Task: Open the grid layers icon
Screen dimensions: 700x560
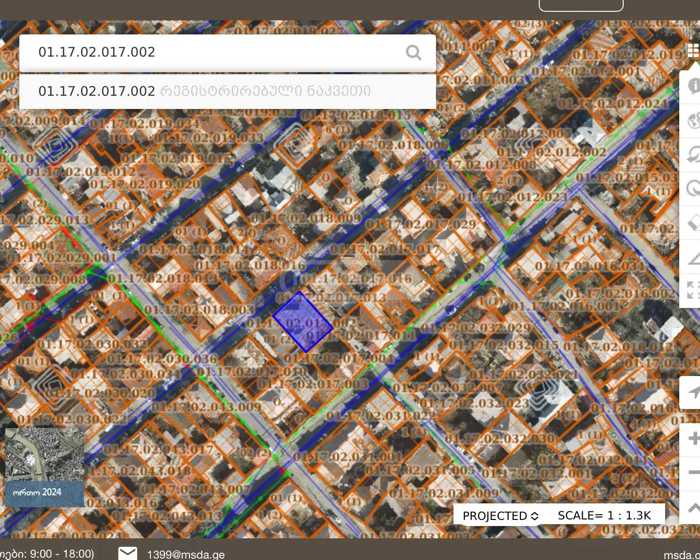Action: click(x=693, y=50)
